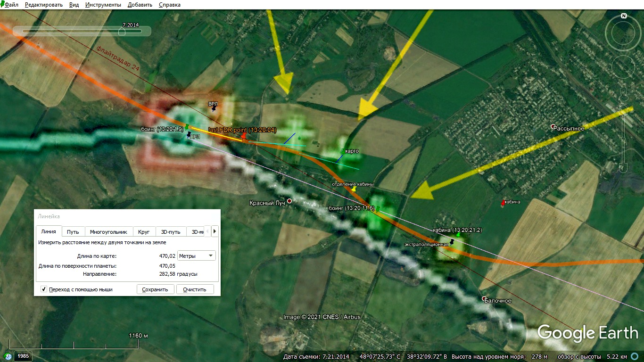
Task: Click the green карго pushpin
Action: click(343, 151)
